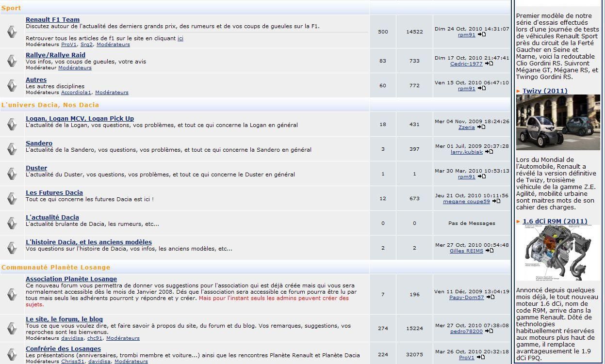Click Renault logo icon beside L'histoire Dacia

(12, 248)
